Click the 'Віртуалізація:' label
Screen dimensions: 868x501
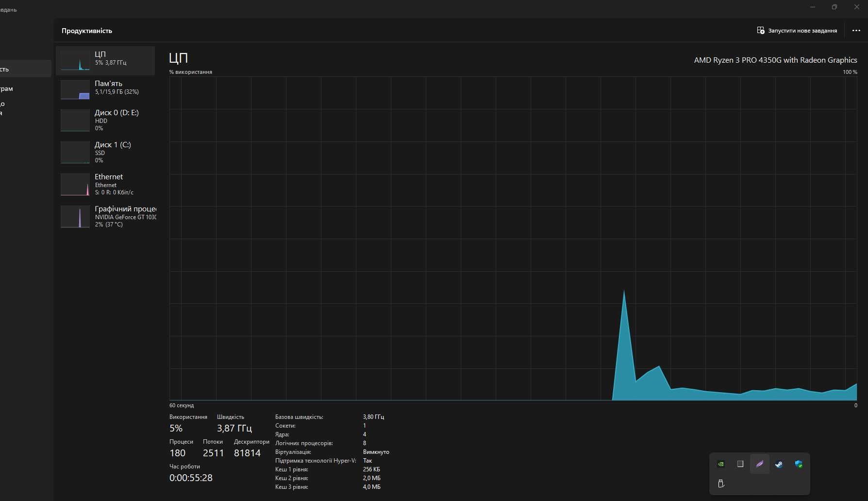pyautogui.click(x=293, y=452)
